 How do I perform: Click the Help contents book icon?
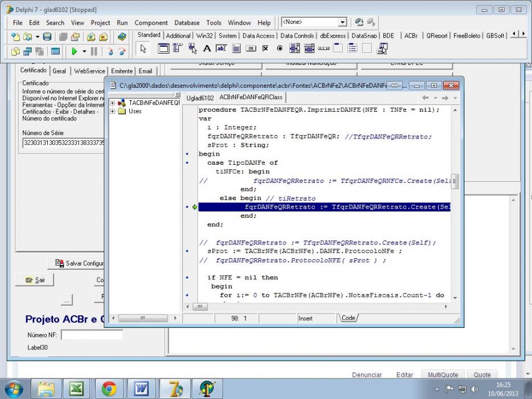[x=122, y=36]
